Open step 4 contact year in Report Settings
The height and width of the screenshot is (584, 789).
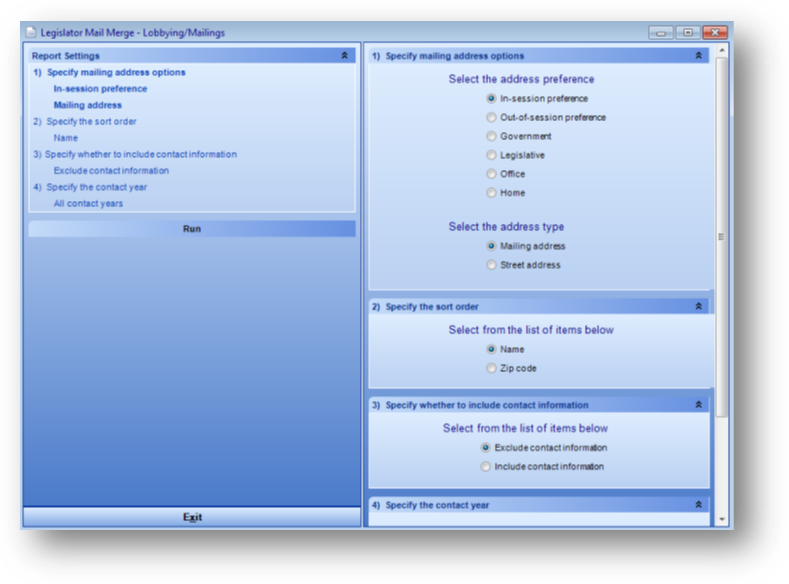point(90,187)
